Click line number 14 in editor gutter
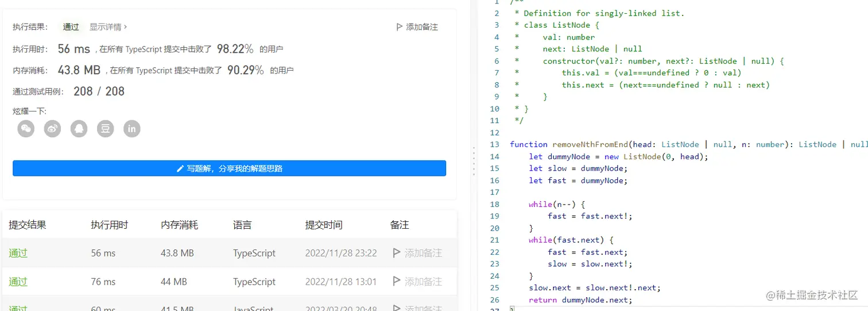This screenshot has width=868, height=311. 495,156
